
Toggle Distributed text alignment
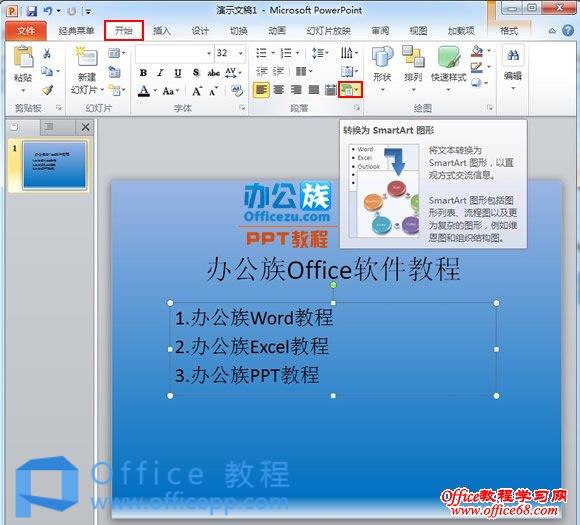point(331,90)
